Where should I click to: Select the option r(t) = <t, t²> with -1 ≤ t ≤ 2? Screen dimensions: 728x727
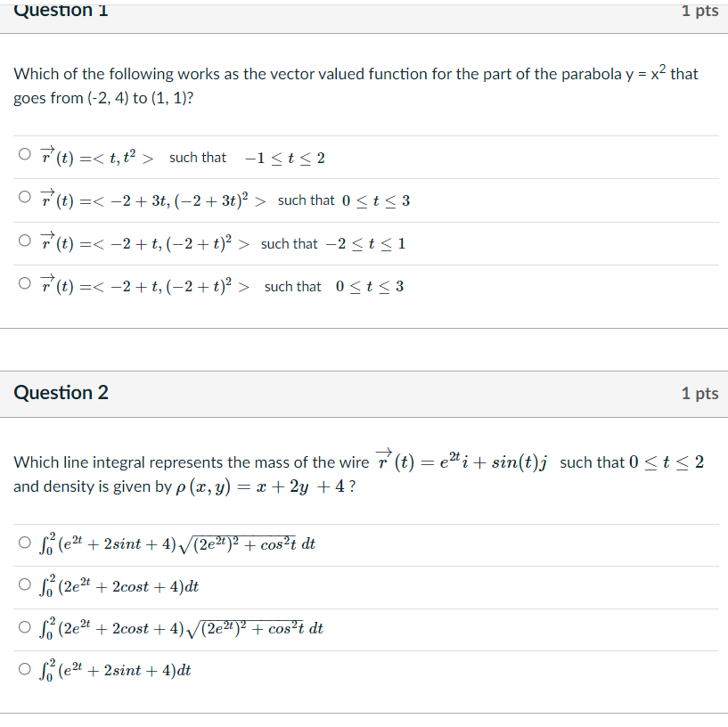pyautogui.click(x=24, y=154)
